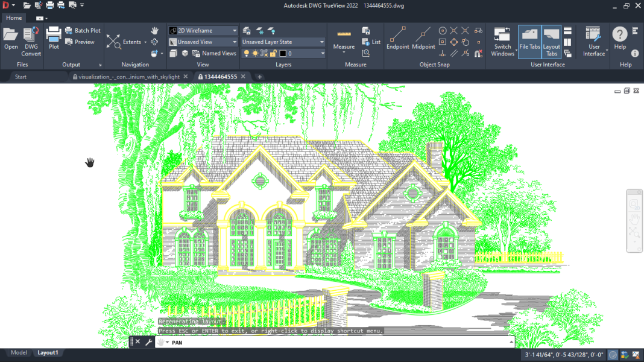The width and height of the screenshot is (644, 362).
Task: Switch to the Start file tab
Action: tap(21, 77)
